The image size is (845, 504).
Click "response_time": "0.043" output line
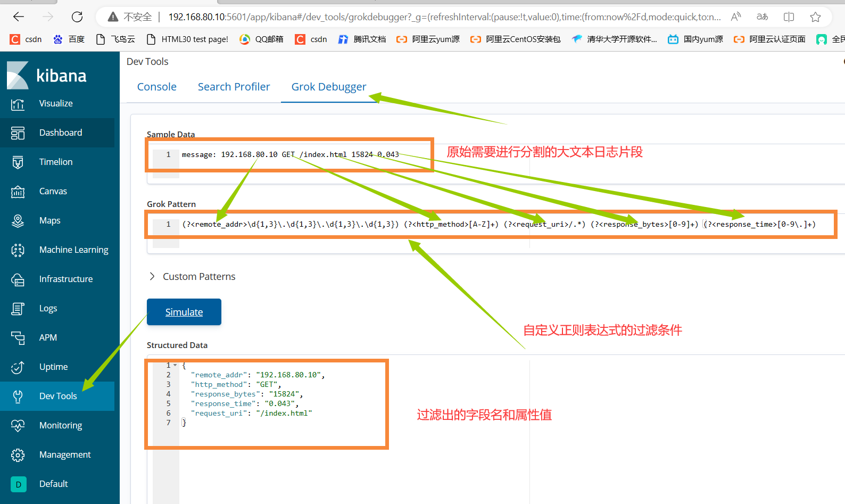[245, 404]
